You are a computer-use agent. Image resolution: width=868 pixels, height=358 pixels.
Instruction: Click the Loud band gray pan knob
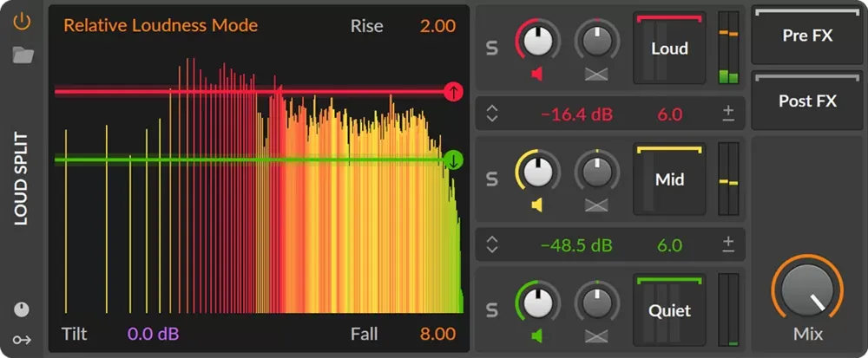(x=597, y=40)
